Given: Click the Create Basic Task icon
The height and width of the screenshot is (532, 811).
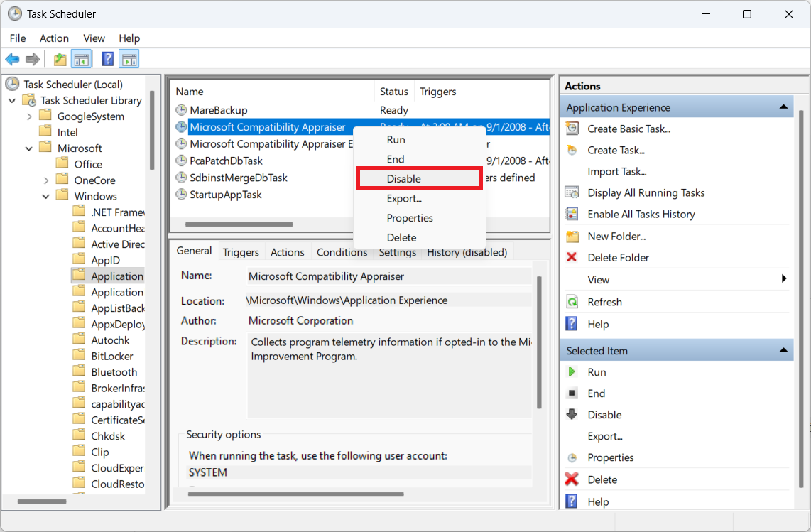Looking at the screenshot, I should 572,129.
